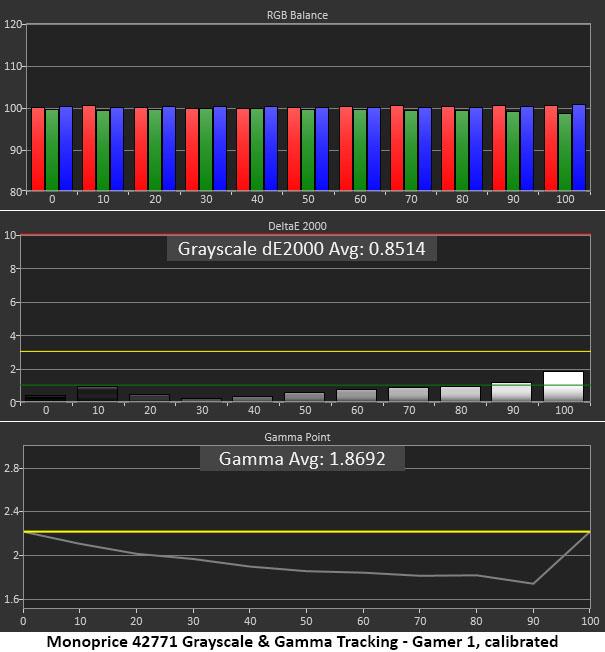This screenshot has width=605, height=652.
Task: Click the DeltaE bar at 60
Action: coord(356,395)
